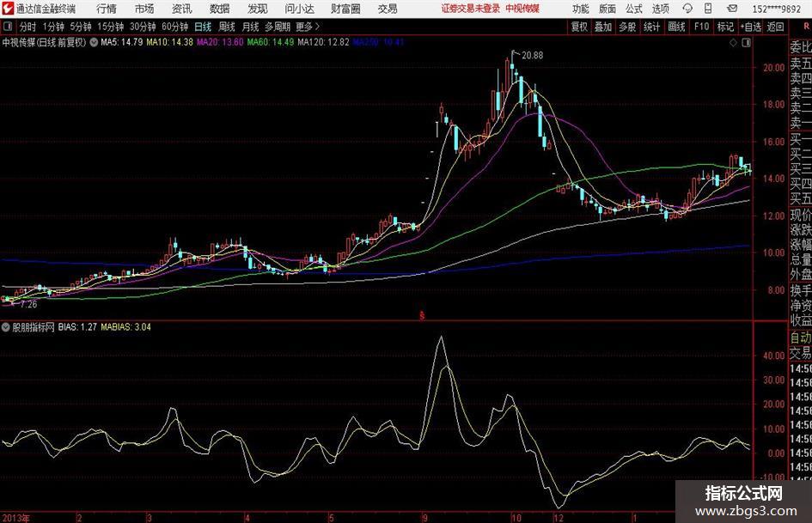Click 自动 label in right panel
Image resolution: width=812 pixels, height=523 pixels.
(x=801, y=338)
